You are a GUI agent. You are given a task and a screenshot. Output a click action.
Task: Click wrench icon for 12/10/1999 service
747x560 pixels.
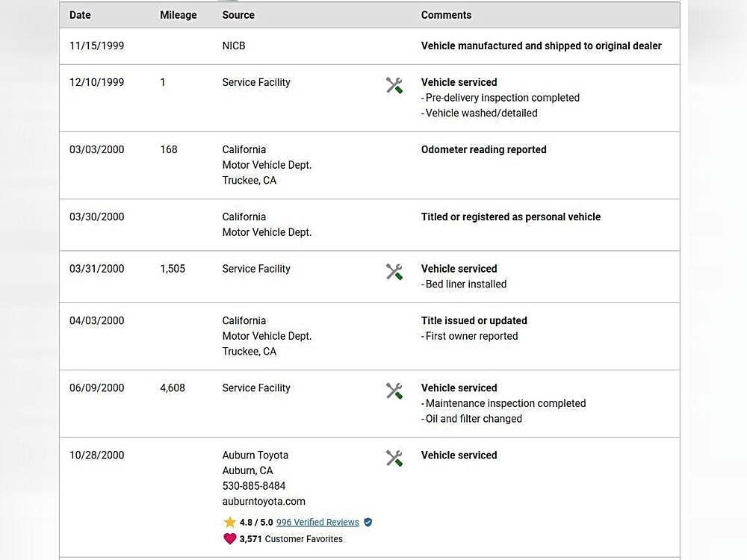click(x=394, y=85)
